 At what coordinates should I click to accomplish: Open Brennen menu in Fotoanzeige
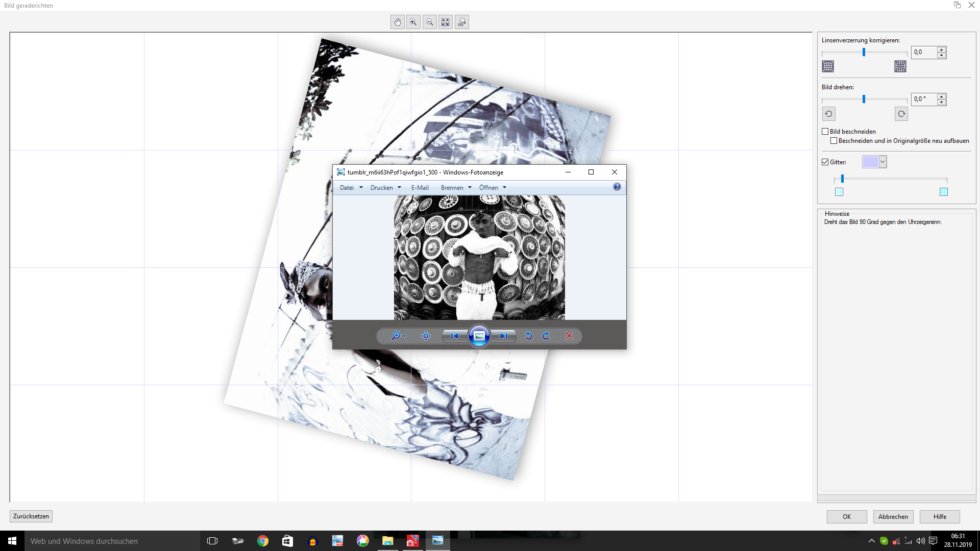tap(456, 188)
